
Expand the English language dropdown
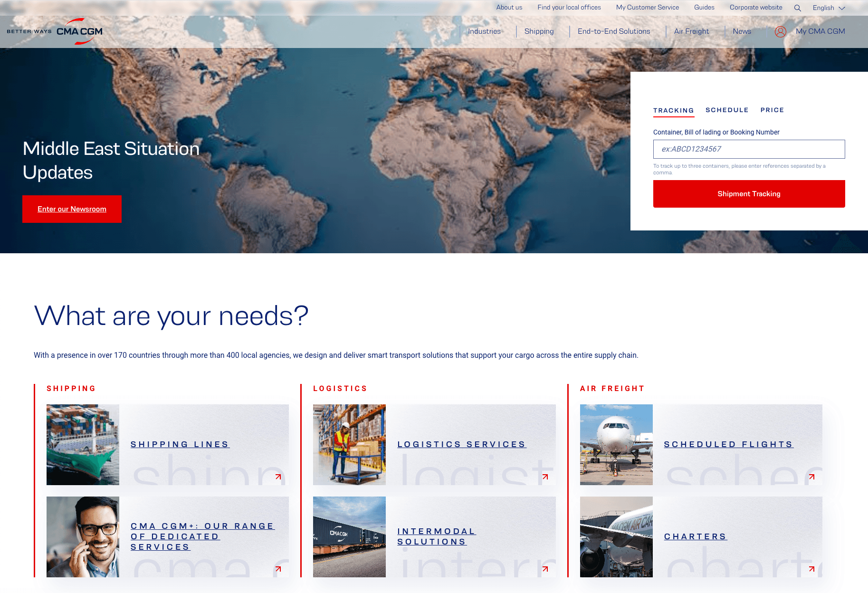[829, 8]
